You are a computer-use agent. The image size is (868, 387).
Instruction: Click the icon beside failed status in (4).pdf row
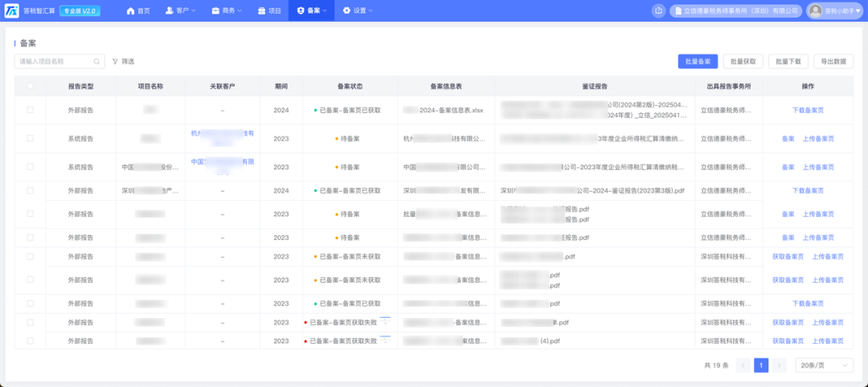tap(385, 339)
